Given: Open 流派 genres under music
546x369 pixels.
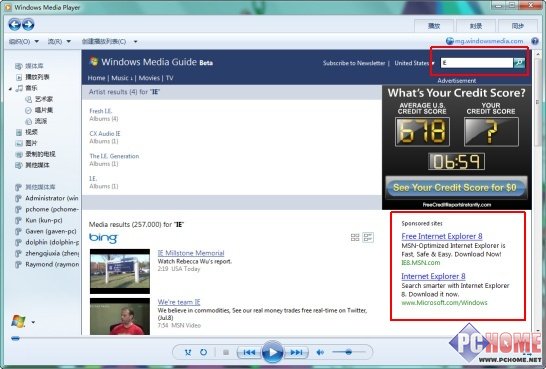Looking at the screenshot, I should [40, 121].
